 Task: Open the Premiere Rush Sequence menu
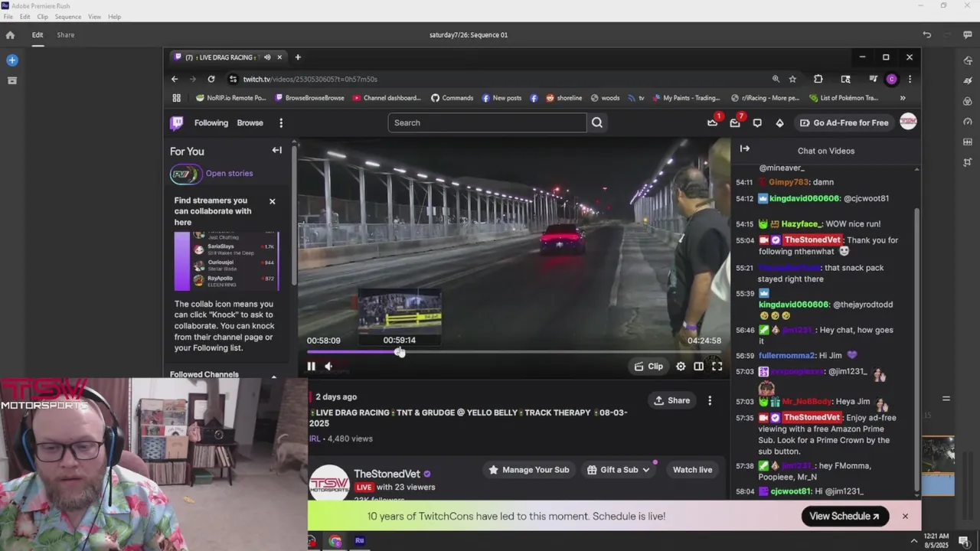tap(68, 17)
